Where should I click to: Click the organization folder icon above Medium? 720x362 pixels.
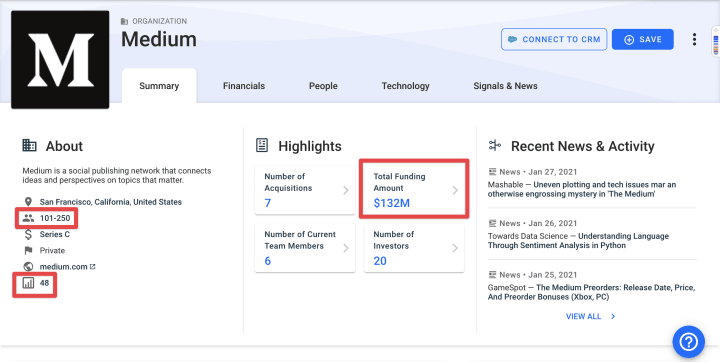coord(124,21)
